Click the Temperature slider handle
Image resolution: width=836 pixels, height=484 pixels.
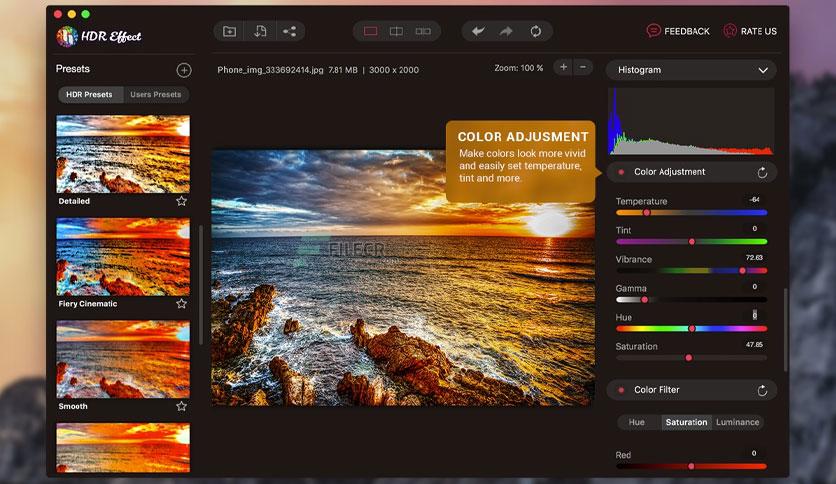(x=646, y=213)
